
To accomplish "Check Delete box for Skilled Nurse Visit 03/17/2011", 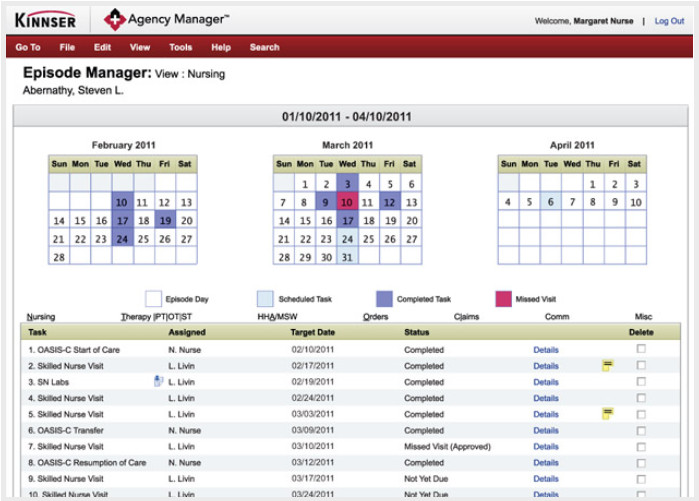I will (x=641, y=479).
